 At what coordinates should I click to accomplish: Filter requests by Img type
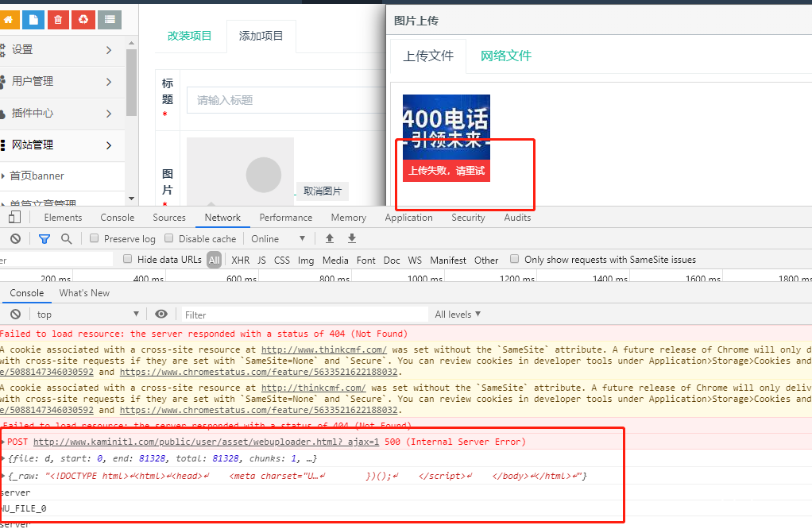306,261
